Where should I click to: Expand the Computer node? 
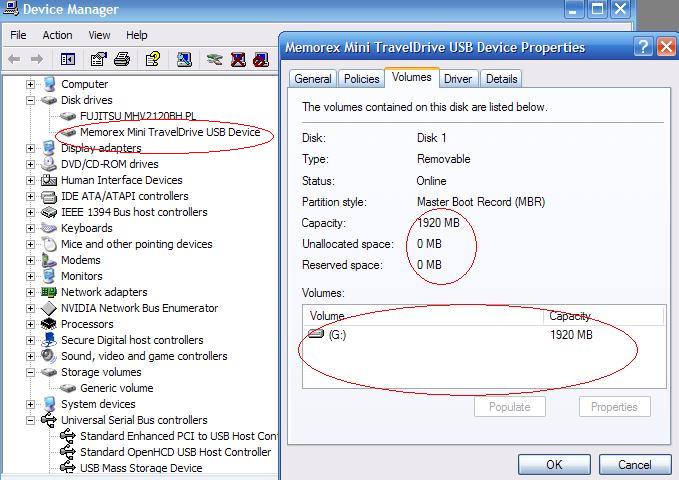click(30, 84)
